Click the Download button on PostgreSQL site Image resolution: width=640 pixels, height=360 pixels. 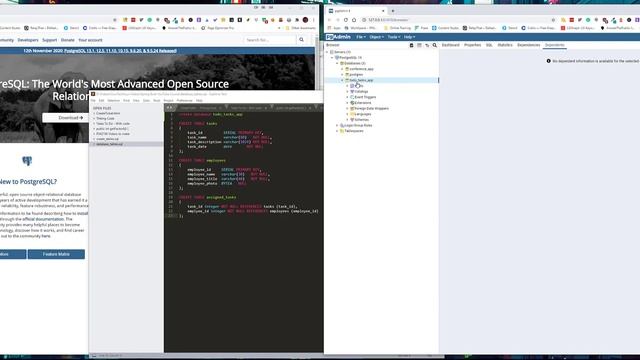pyautogui.click(x=66, y=118)
